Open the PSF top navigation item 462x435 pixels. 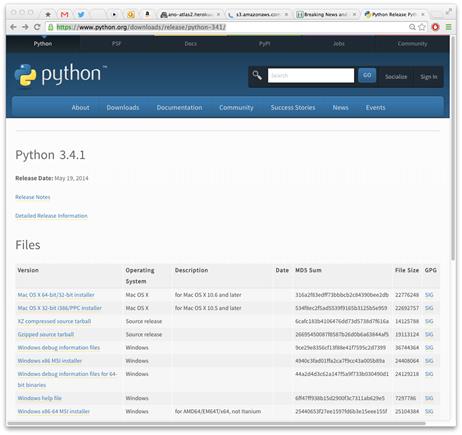pyautogui.click(x=116, y=44)
